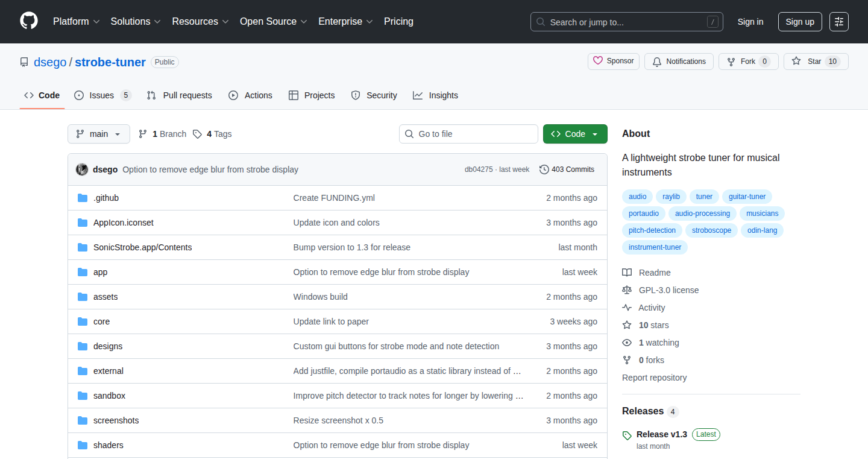This screenshot has width=868, height=459.
Task: Expand the Platform menu
Action: pyautogui.click(x=76, y=22)
